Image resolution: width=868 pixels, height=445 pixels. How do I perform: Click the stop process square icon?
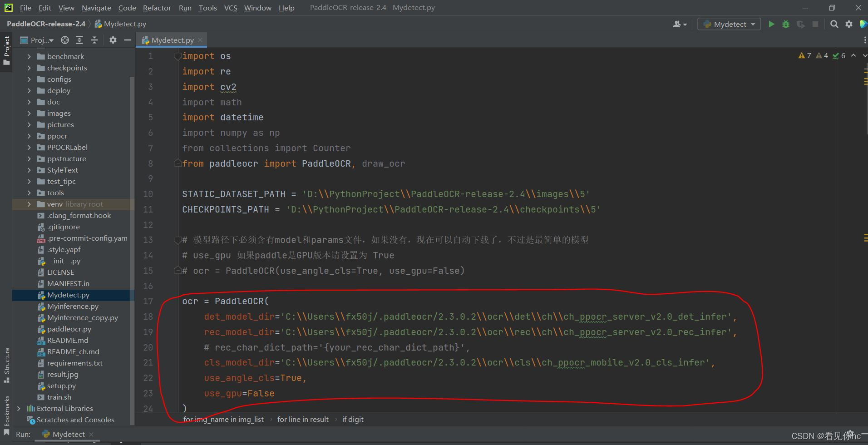(x=815, y=24)
